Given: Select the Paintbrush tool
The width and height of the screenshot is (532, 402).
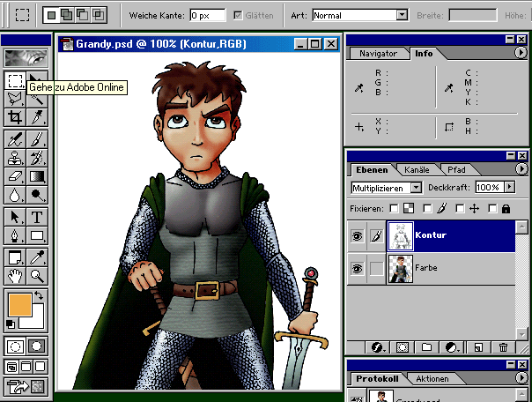Looking at the screenshot, I should tap(37, 139).
